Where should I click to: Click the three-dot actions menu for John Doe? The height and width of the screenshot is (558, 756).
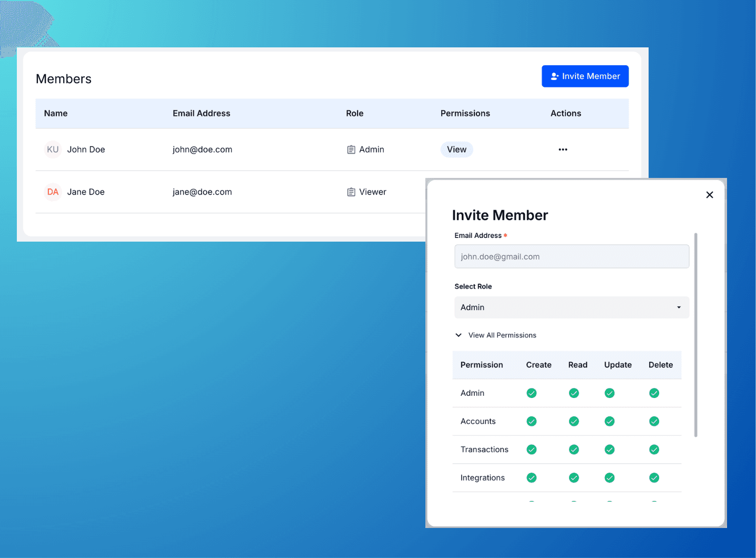coord(563,150)
